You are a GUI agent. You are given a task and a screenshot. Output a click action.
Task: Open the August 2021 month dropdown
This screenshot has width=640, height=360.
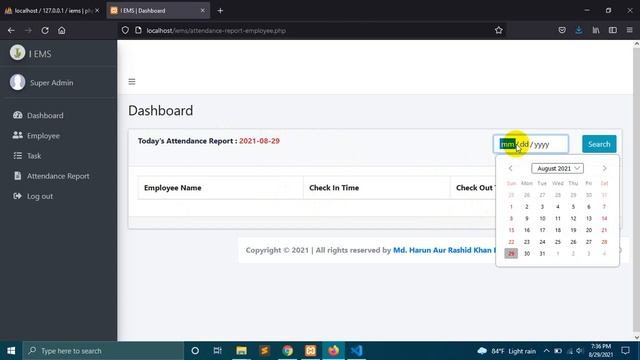557,168
